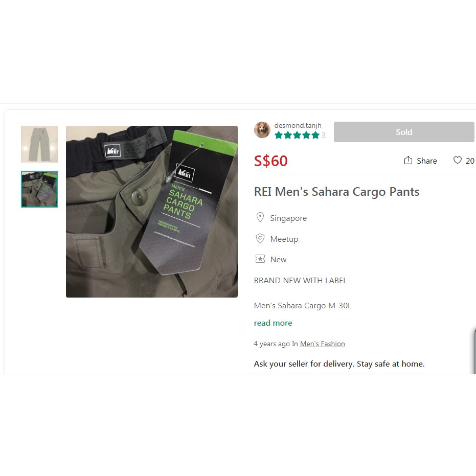The image size is (476, 476).
Task: Click the Singapore location text
Action: pos(288,218)
